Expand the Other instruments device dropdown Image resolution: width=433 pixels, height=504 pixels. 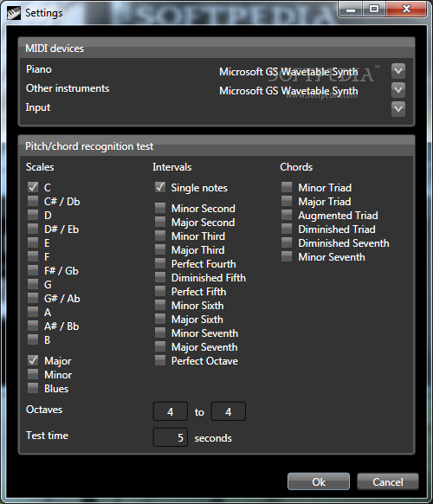tap(398, 90)
